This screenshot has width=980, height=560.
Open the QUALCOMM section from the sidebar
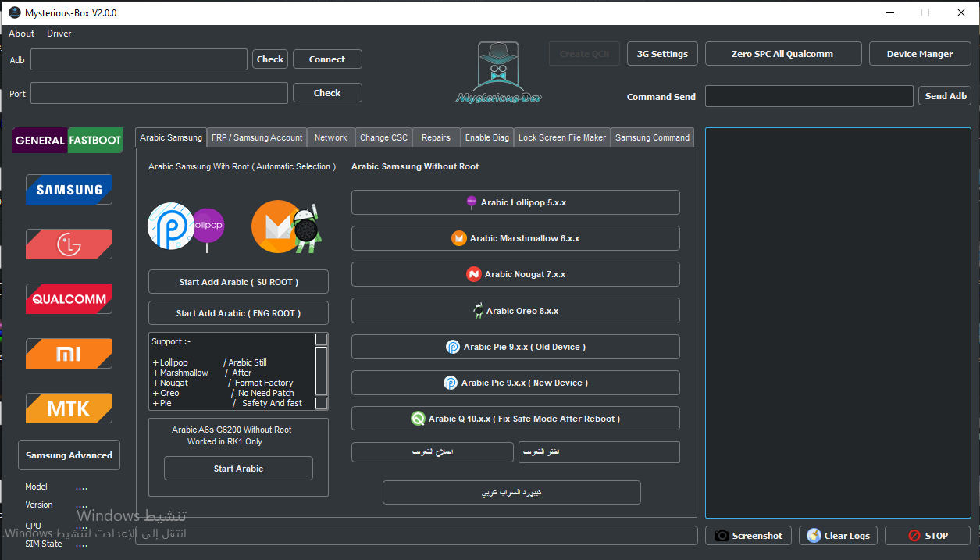point(68,298)
